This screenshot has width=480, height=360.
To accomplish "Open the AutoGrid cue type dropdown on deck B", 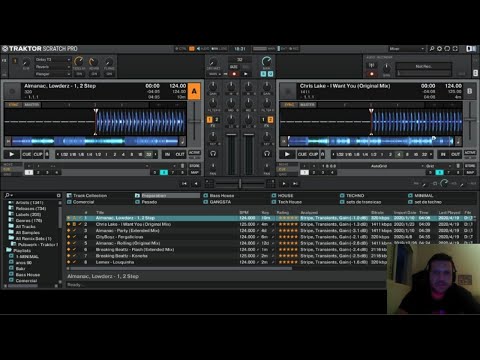I will [381, 166].
